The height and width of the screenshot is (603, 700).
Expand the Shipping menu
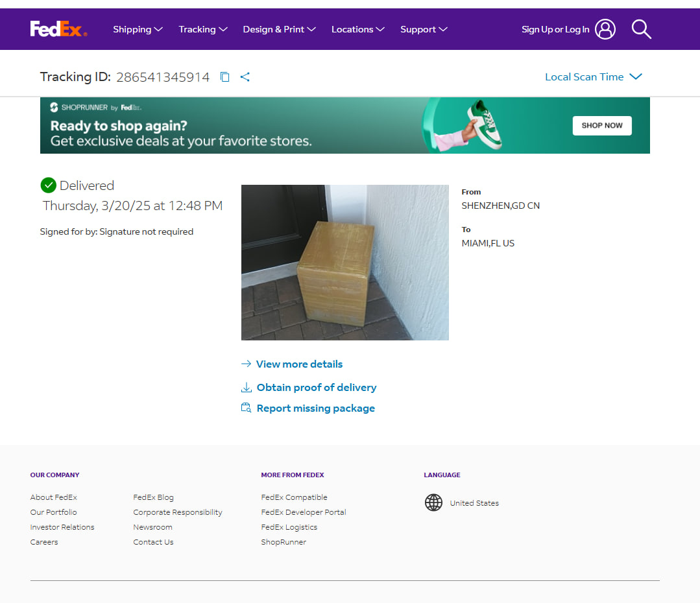point(138,29)
